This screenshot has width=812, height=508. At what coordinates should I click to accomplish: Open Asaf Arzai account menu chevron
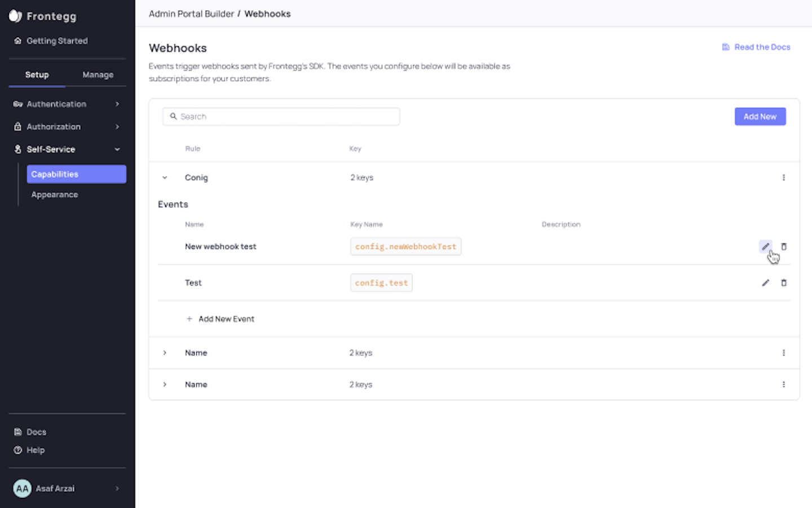(117, 488)
